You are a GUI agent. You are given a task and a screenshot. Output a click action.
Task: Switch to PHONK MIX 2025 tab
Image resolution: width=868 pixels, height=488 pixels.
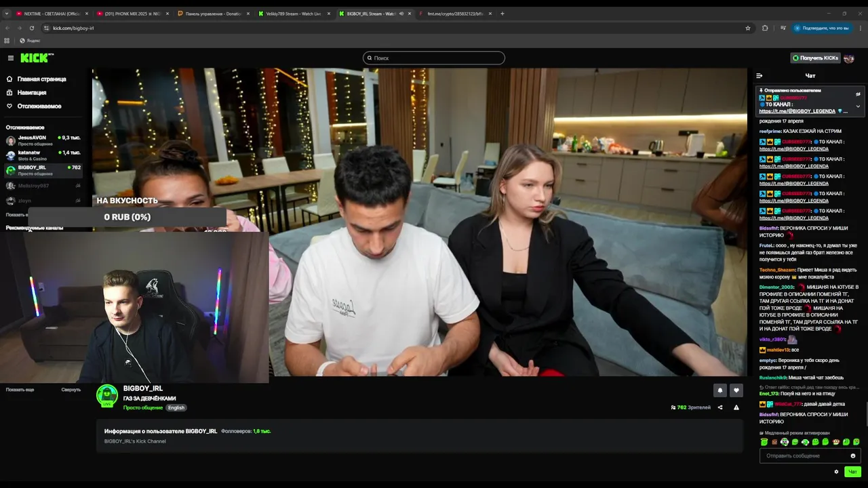(132, 14)
